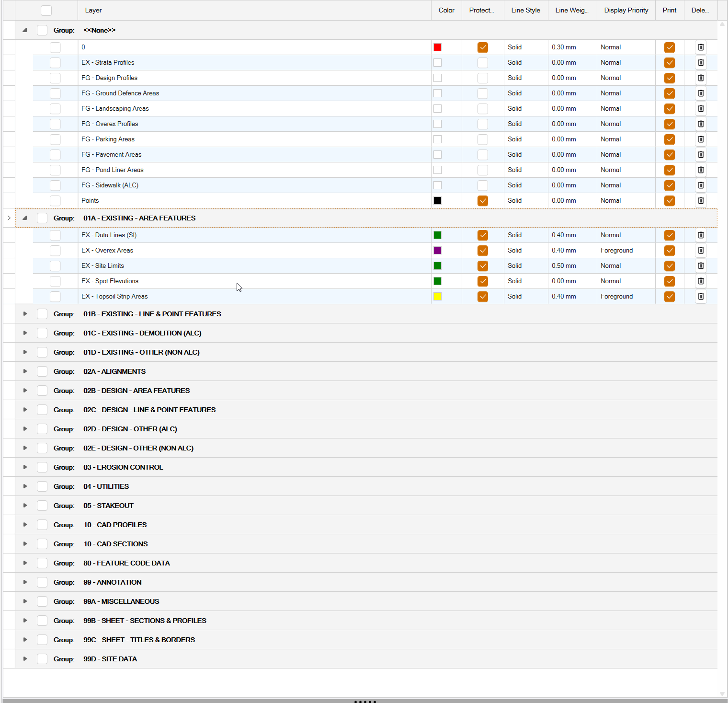The width and height of the screenshot is (728, 703).
Task: Delete the EX - Site Limits layer
Action: (701, 266)
